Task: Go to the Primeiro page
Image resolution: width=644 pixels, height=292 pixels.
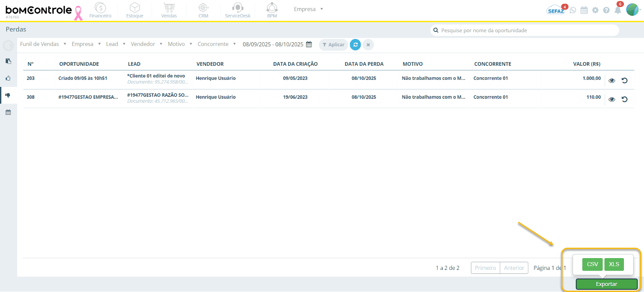Action: click(x=485, y=268)
